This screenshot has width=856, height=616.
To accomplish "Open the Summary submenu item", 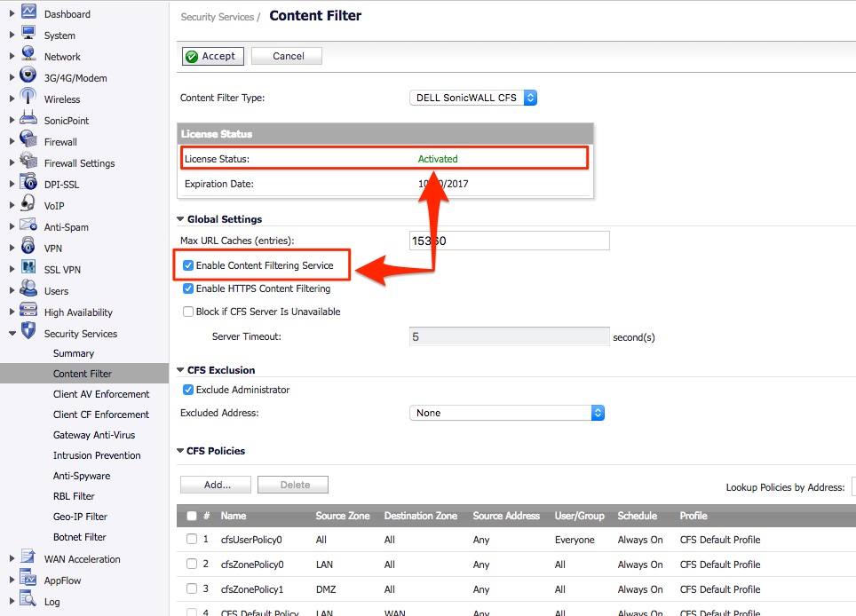I will [74, 353].
